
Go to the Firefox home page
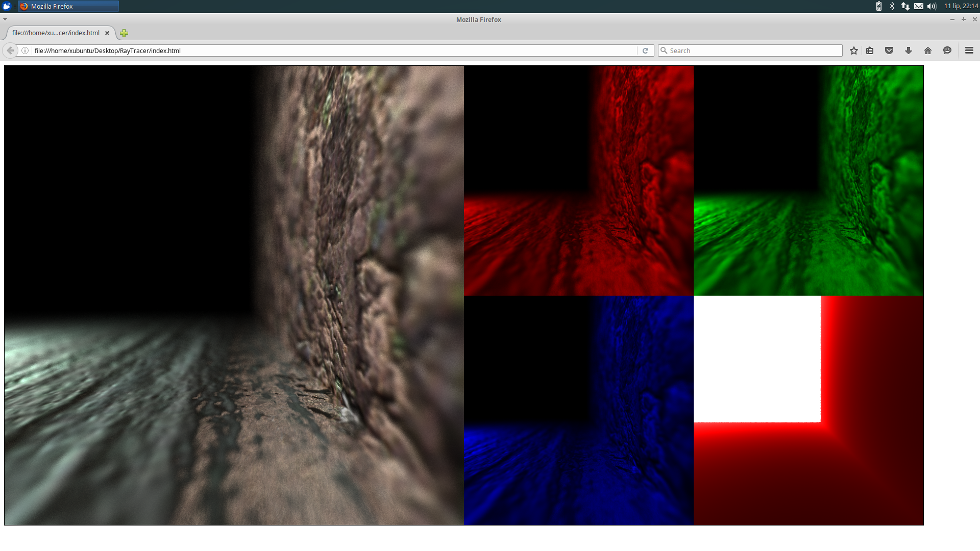(928, 51)
